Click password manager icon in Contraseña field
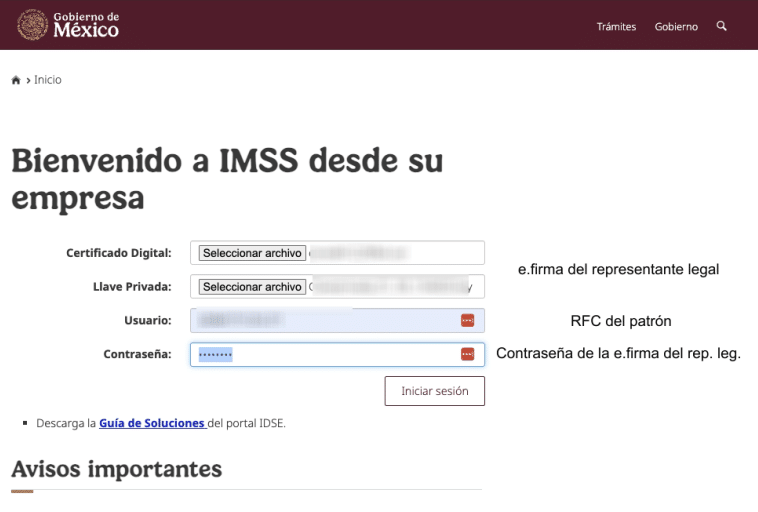This screenshot has height=512, width=758. pyautogui.click(x=467, y=354)
